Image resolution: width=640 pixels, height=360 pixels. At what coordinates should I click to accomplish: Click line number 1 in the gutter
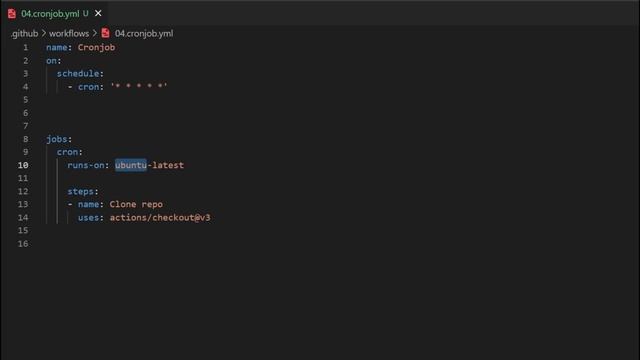[x=26, y=47]
